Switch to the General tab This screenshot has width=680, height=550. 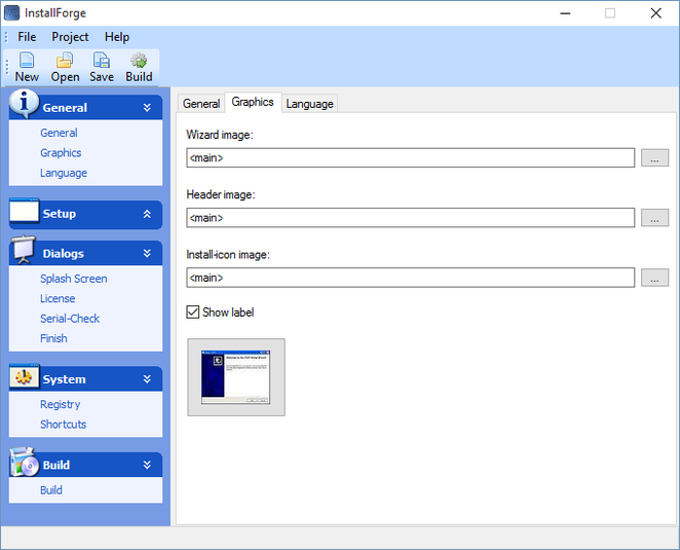pyautogui.click(x=201, y=104)
